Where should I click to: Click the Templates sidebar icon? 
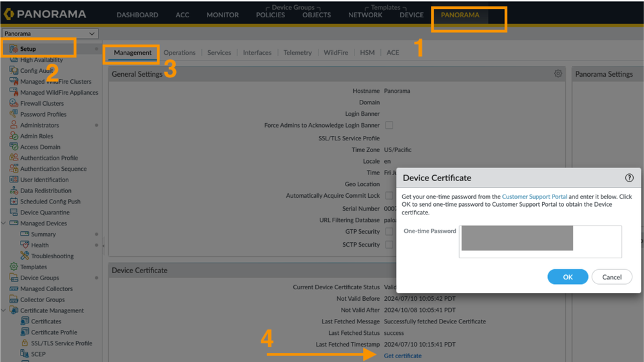point(14,267)
